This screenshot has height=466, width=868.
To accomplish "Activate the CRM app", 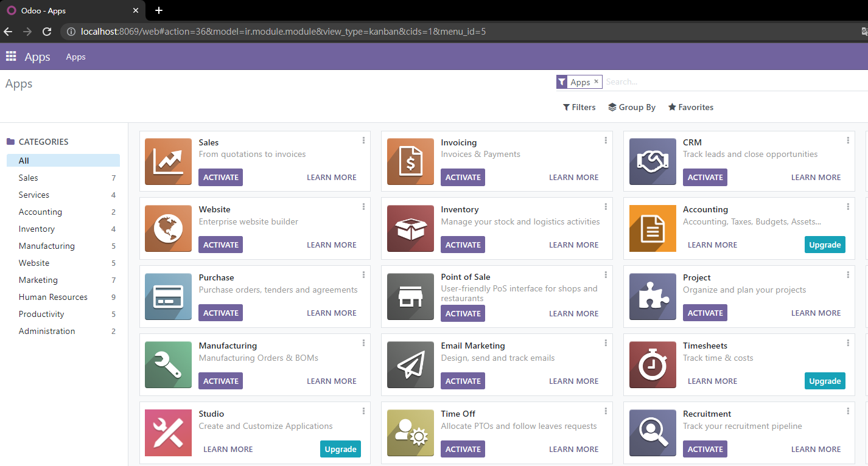I will tap(705, 177).
